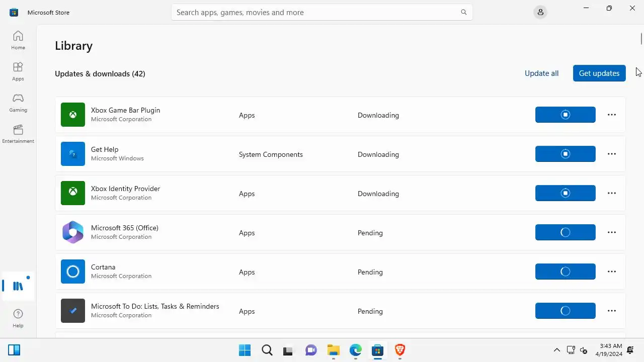Open more options for Get Help
The width and height of the screenshot is (644, 362).
tap(612, 154)
